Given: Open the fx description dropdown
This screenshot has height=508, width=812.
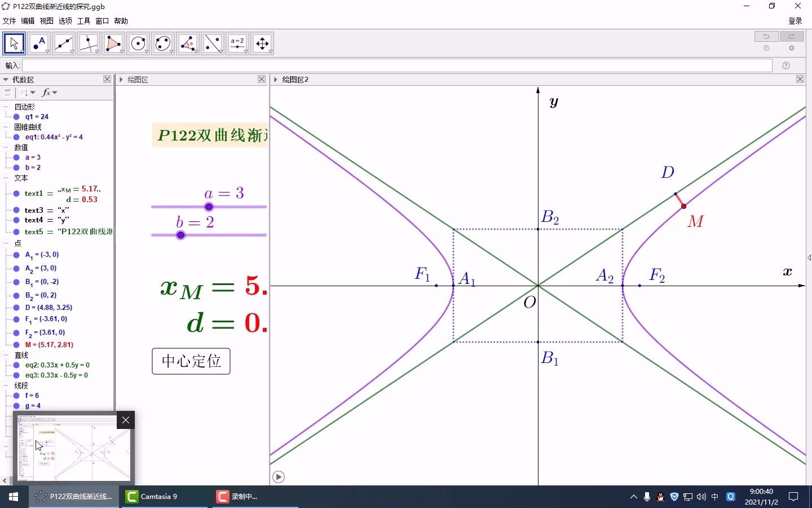Looking at the screenshot, I should (x=50, y=92).
